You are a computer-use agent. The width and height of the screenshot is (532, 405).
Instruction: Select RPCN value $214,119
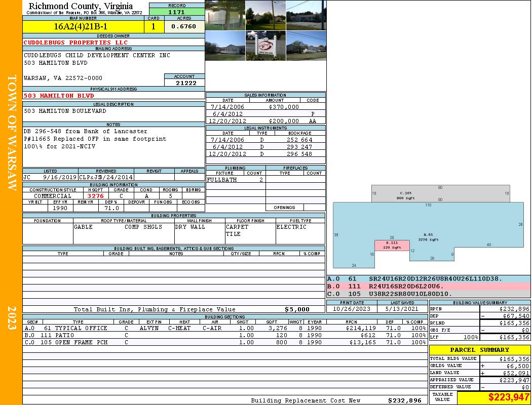(x=361, y=328)
